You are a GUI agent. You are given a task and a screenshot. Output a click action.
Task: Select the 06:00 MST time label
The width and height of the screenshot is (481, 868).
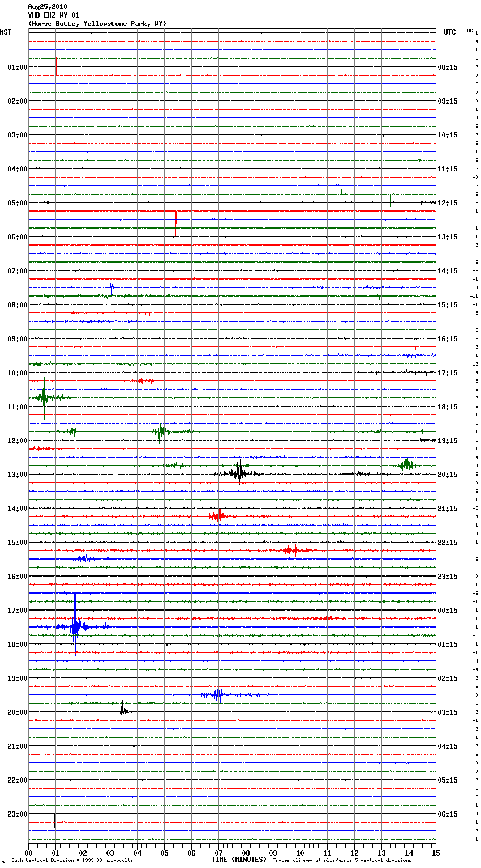click(17, 237)
